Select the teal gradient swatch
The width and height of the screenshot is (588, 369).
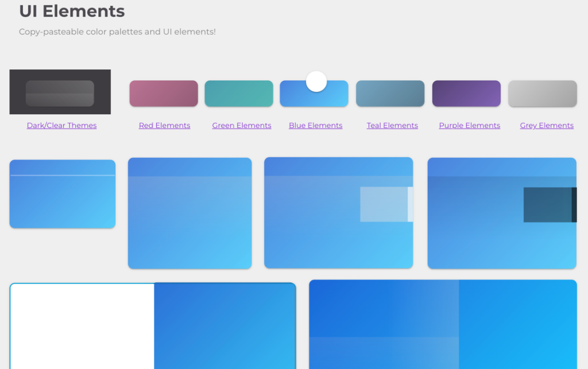click(390, 93)
